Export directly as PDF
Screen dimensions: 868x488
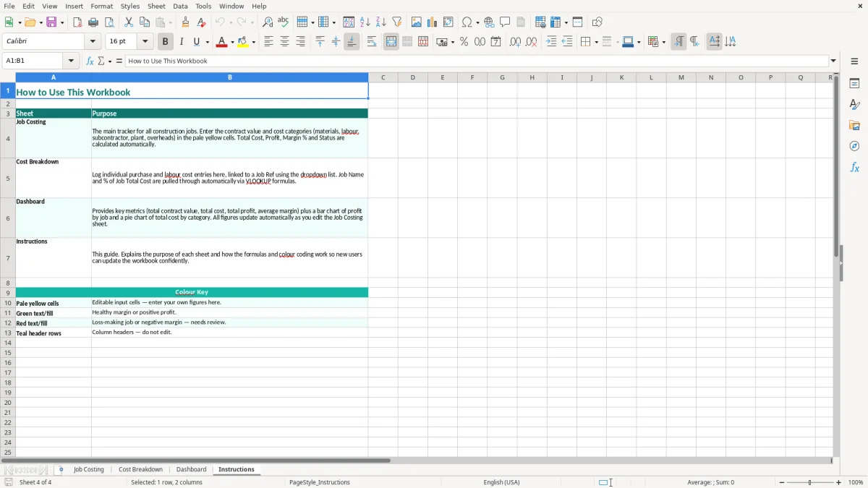pos(77,22)
